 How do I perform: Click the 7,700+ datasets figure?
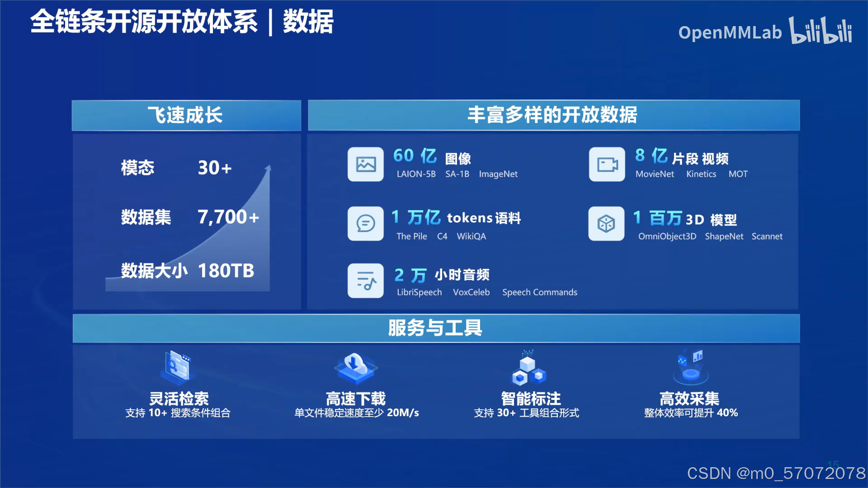point(228,217)
